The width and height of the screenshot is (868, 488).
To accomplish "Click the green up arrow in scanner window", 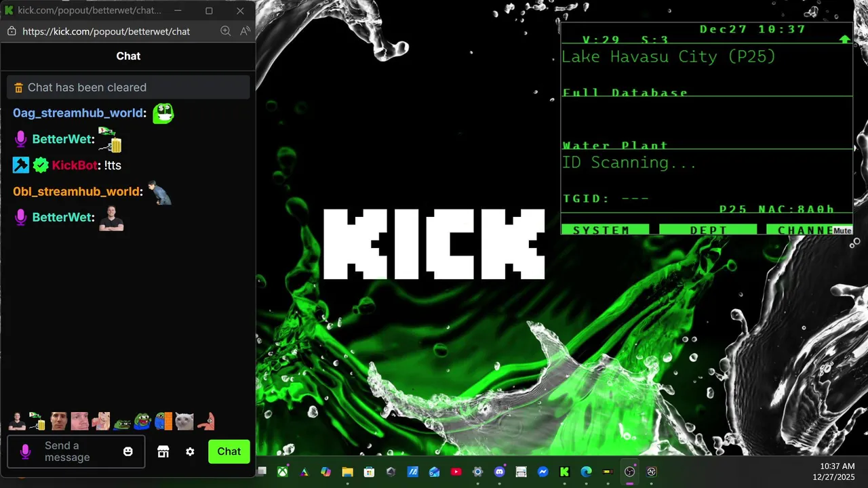I will tap(844, 39).
